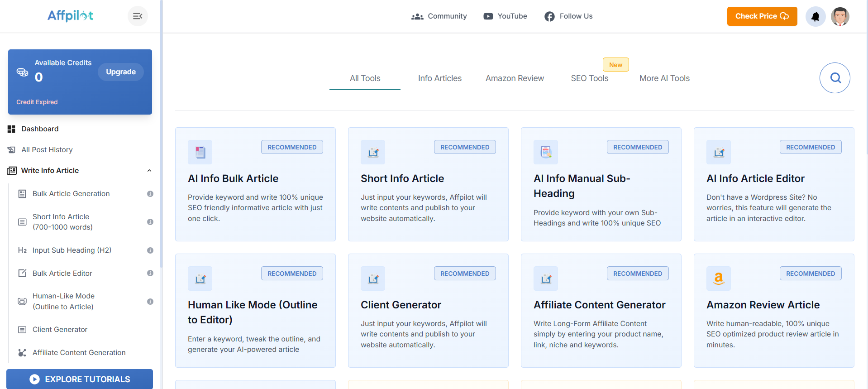Open Dashboard in the sidebar

point(40,129)
